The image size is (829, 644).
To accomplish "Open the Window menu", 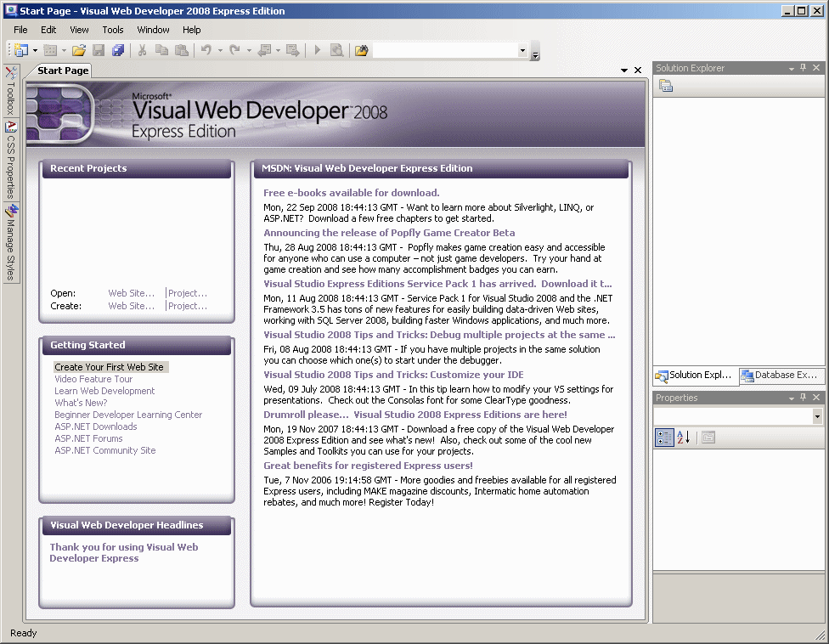I will click(154, 30).
